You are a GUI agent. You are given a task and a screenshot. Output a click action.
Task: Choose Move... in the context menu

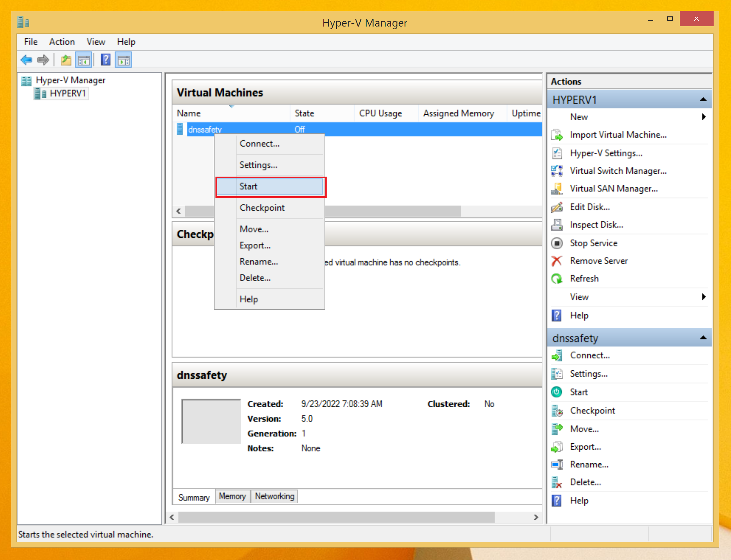[270, 229]
